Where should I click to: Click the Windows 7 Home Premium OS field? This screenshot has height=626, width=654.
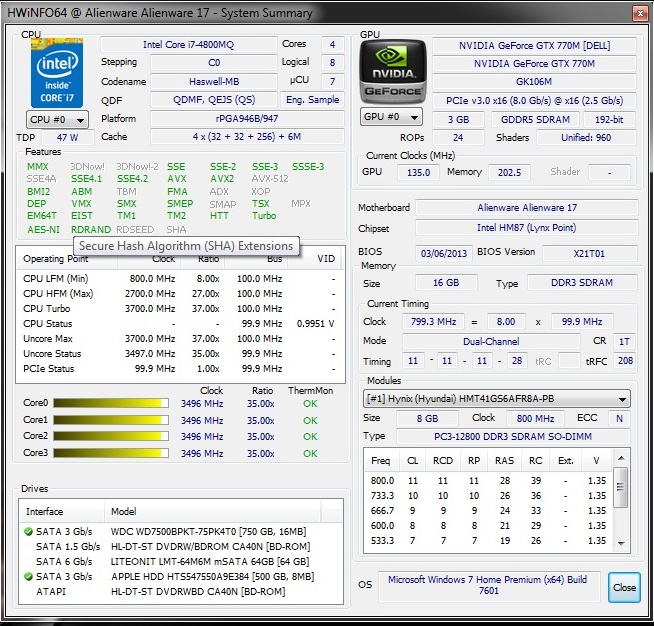coord(488,586)
